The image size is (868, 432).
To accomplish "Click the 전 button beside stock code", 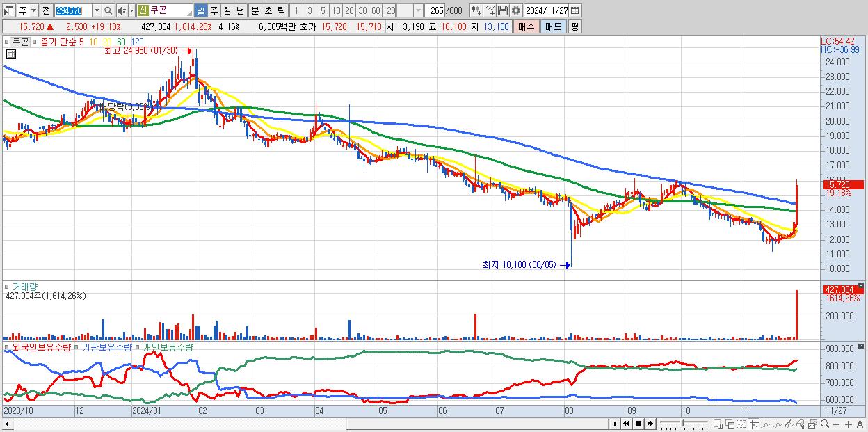I will click(x=46, y=10).
